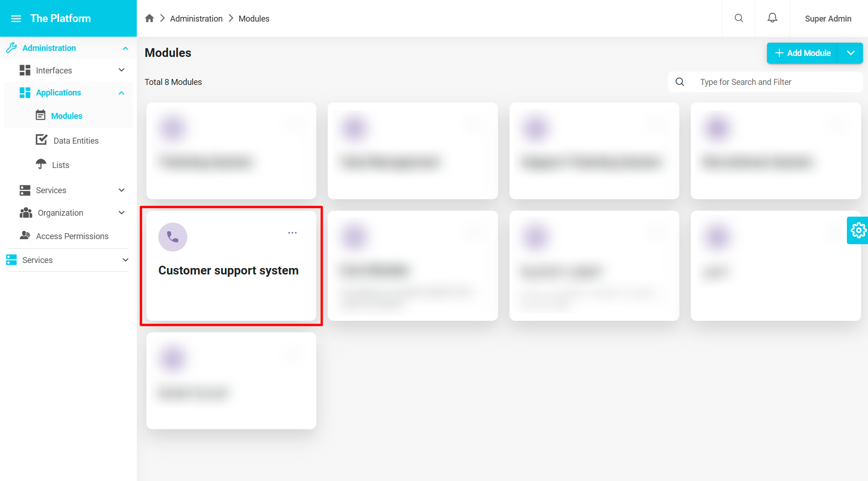The image size is (868, 481).
Task: Expand the Interfaces submenu
Action: tap(122, 70)
